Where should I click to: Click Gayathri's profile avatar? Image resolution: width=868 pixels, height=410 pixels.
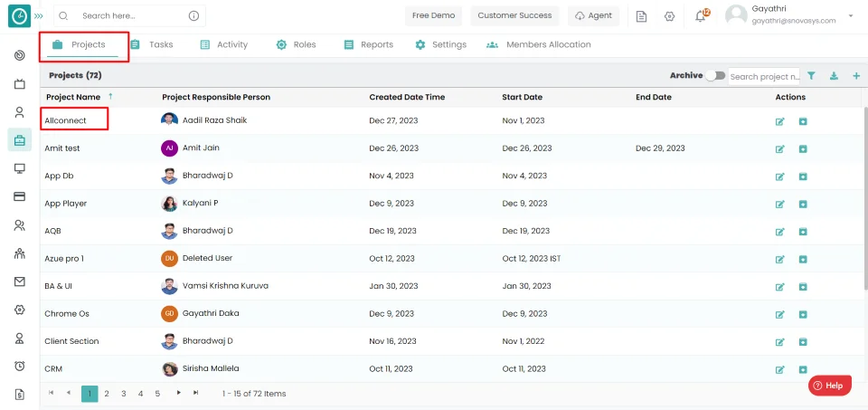736,15
